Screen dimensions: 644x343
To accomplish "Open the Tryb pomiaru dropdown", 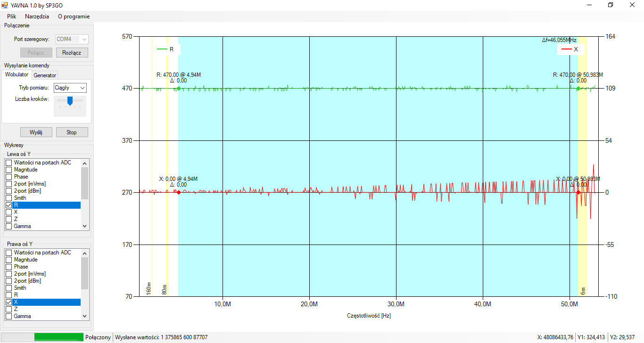I will coord(70,88).
